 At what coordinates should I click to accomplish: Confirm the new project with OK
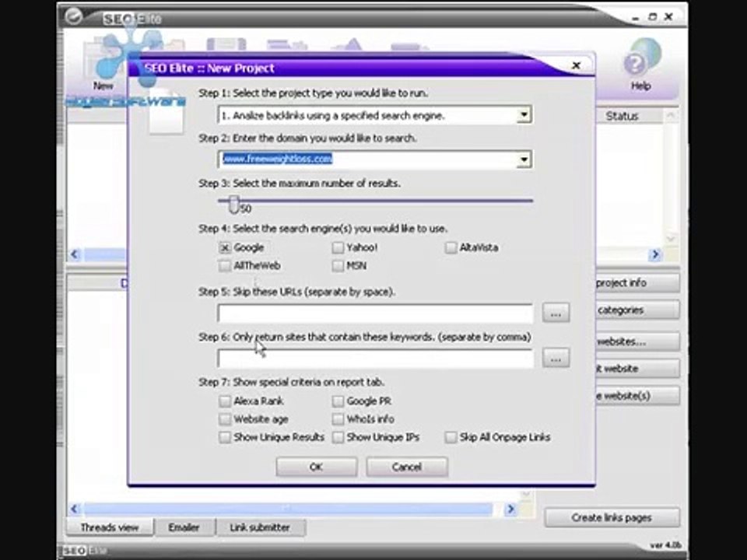pos(317,467)
